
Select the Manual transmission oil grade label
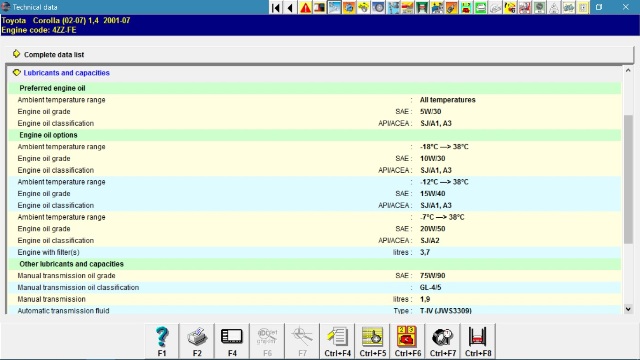67,276
